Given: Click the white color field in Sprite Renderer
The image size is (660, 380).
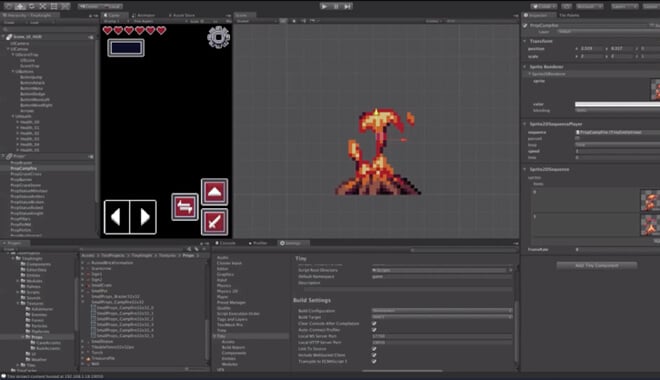Looking at the screenshot, I should pos(617,104).
